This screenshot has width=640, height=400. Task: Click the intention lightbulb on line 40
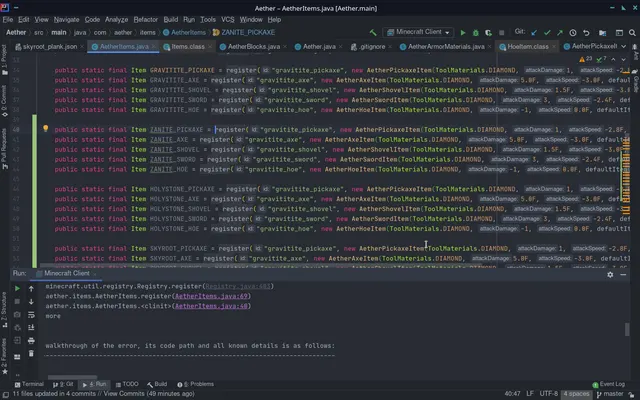click(46, 129)
